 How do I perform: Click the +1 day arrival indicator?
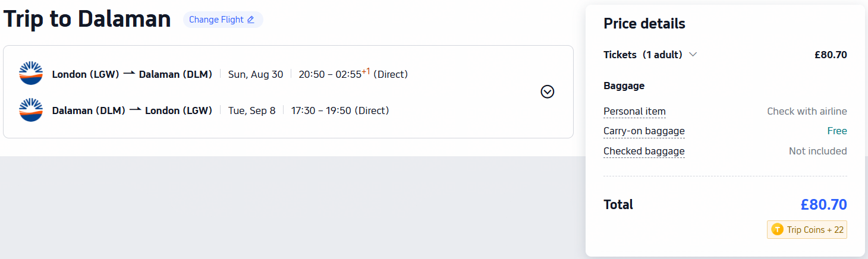366,71
